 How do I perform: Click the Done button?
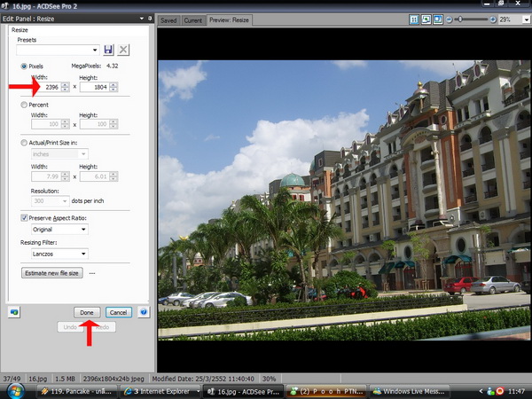point(87,312)
